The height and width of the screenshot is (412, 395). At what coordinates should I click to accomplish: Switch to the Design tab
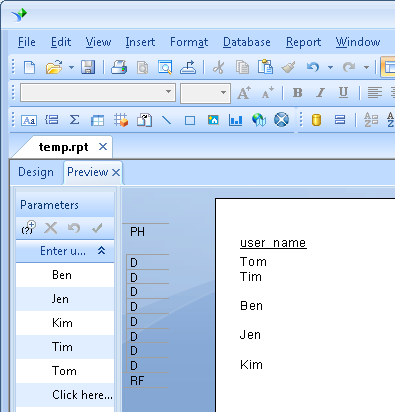(x=36, y=172)
